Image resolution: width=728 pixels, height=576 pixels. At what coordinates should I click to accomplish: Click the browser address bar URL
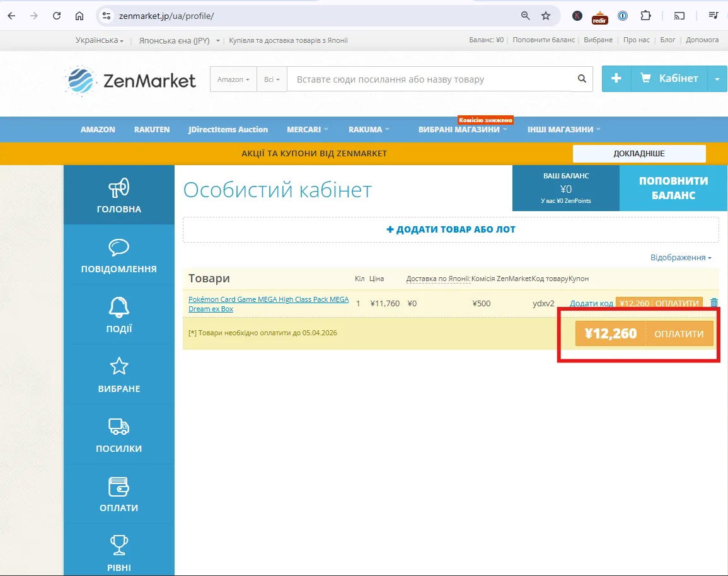[166, 16]
